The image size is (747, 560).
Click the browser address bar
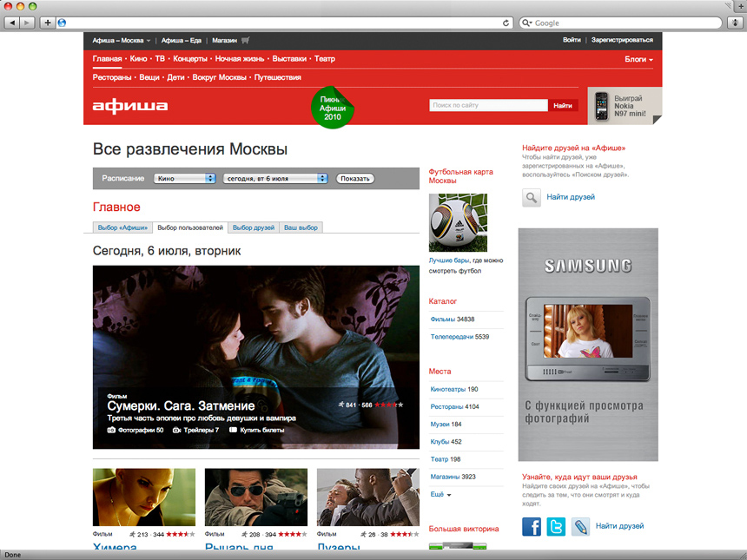coord(284,23)
